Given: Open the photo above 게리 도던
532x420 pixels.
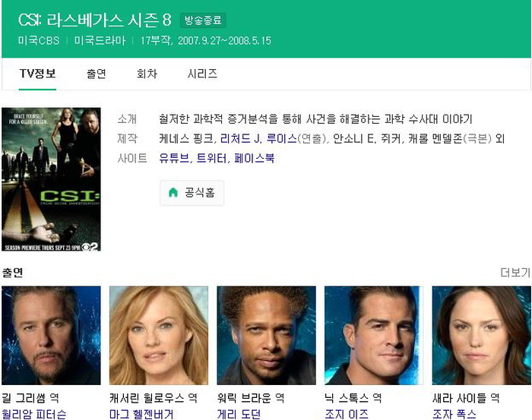Looking at the screenshot, I should click(266, 335).
